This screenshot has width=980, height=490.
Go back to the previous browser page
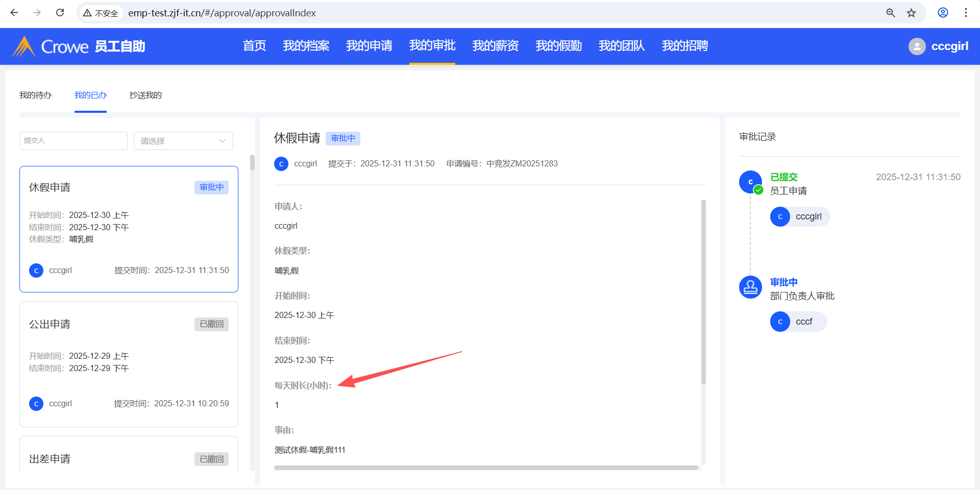(x=14, y=13)
